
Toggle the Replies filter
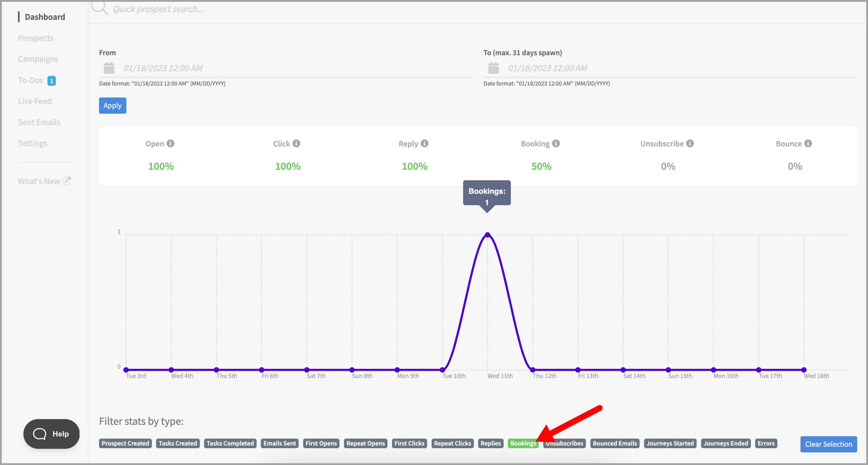[491, 443]
